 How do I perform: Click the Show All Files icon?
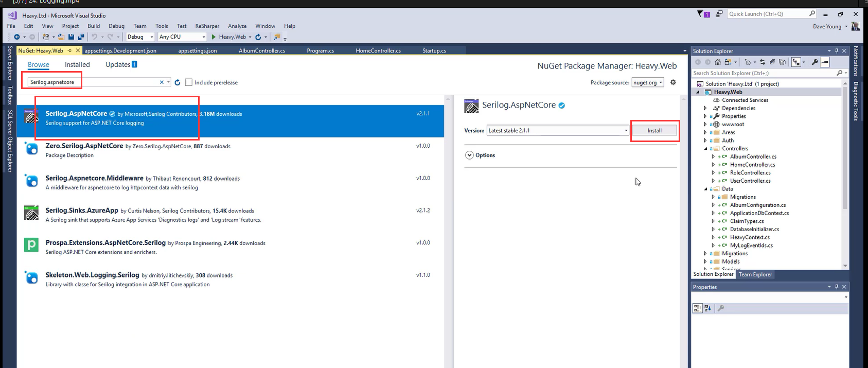click(x=782, y=62)
